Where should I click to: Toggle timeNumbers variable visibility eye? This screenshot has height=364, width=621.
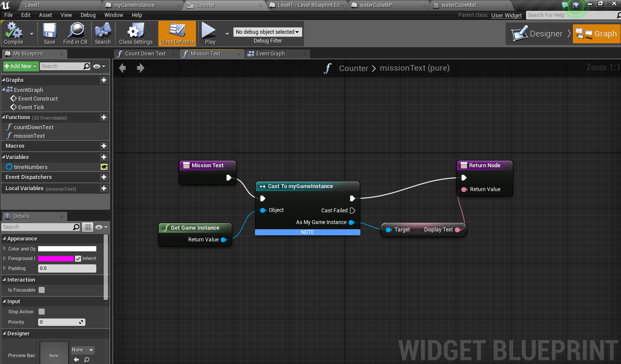[x=104, y=167]
